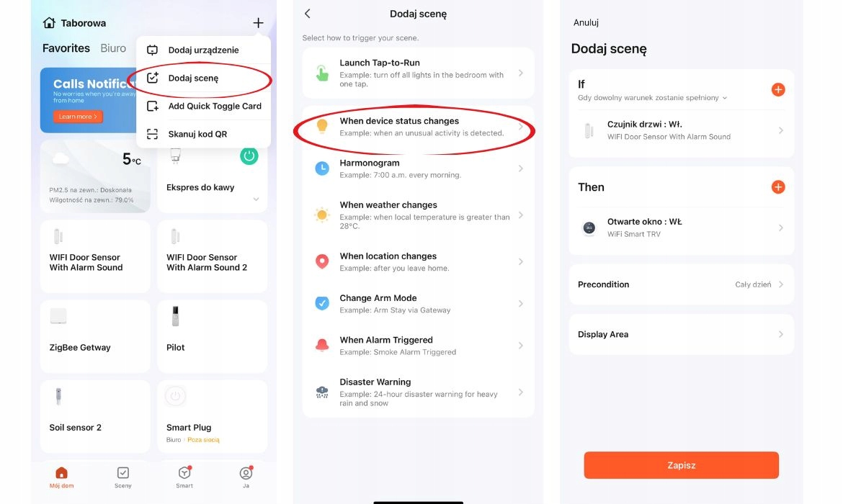
Task: Switch to the Biuro tab
Action: (113, 48)
